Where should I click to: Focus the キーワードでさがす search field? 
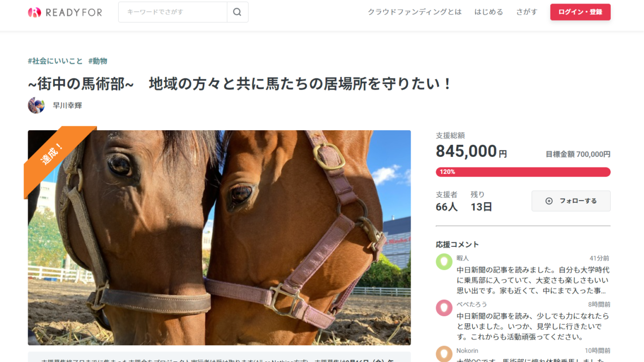(173, 12)
